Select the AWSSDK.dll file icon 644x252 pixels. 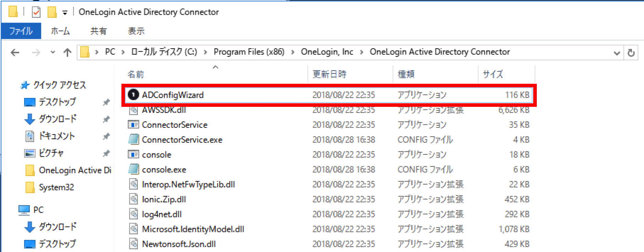(x=133, y=110)
